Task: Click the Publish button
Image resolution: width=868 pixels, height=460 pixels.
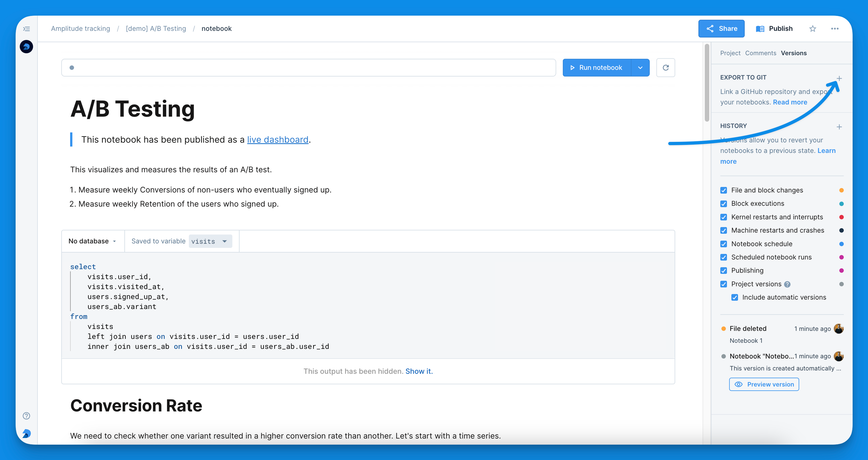Action: coord(774,29)
